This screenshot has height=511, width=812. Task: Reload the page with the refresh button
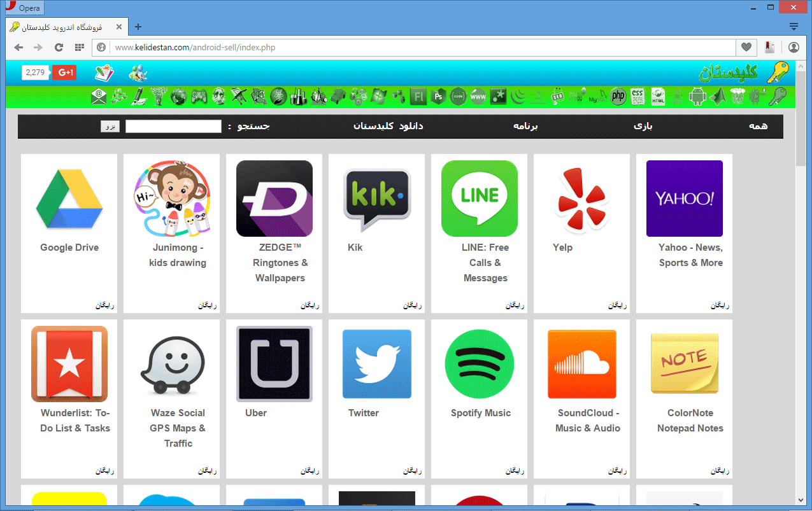point(59,47)
